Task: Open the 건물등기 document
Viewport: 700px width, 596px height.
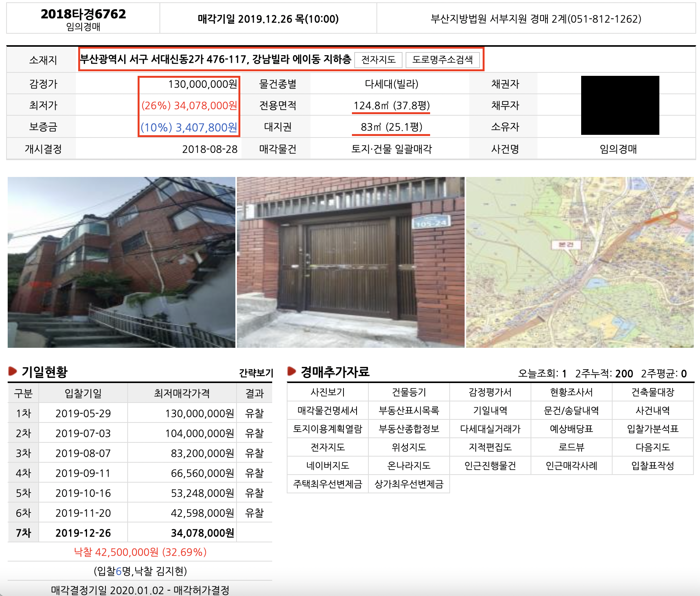Action: (409, 392)
